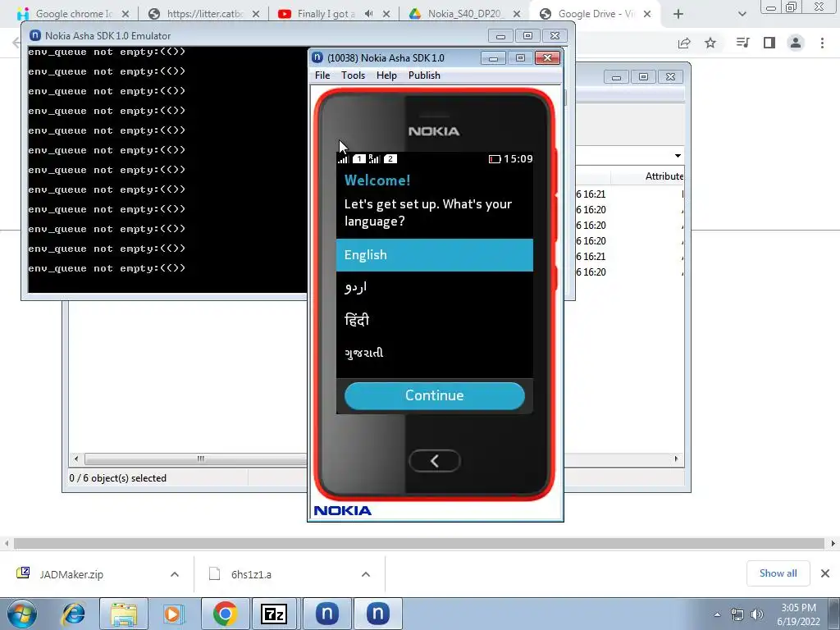Mute the YouTube tab audio icon
The width and height of the screenshot is (840, 630).
(x=368, y=14)
